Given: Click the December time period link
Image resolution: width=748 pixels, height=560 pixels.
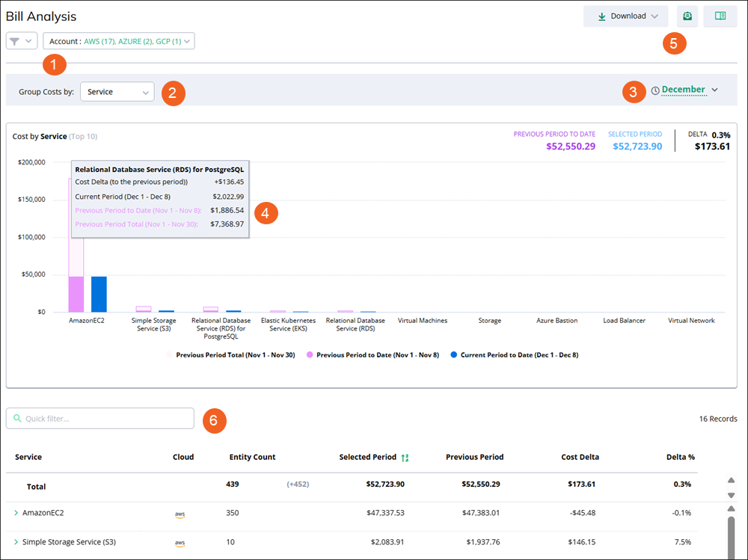Looking at the screenshot, I should [x=683, y=90].
